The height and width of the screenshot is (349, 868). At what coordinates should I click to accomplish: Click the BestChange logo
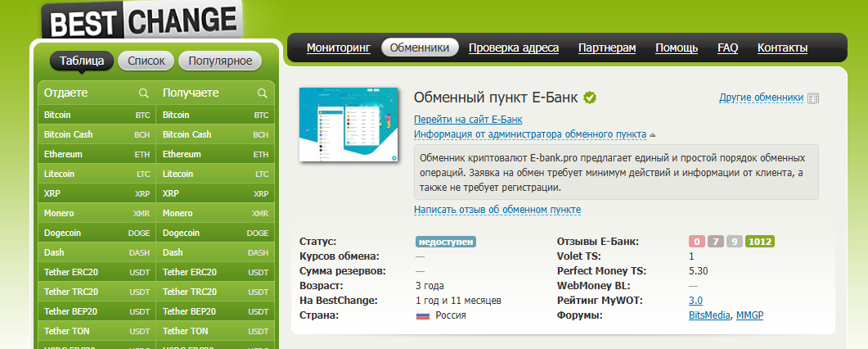[142, 20]
